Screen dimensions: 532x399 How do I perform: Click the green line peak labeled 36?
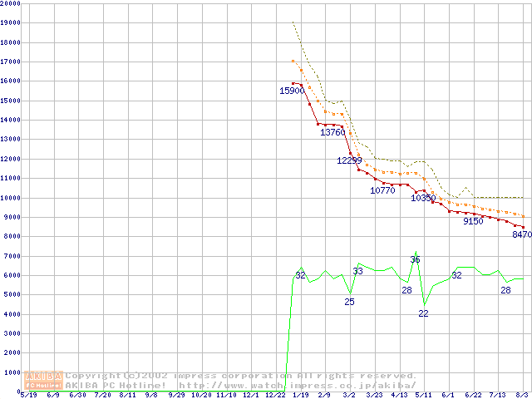(x=415, y=259)
